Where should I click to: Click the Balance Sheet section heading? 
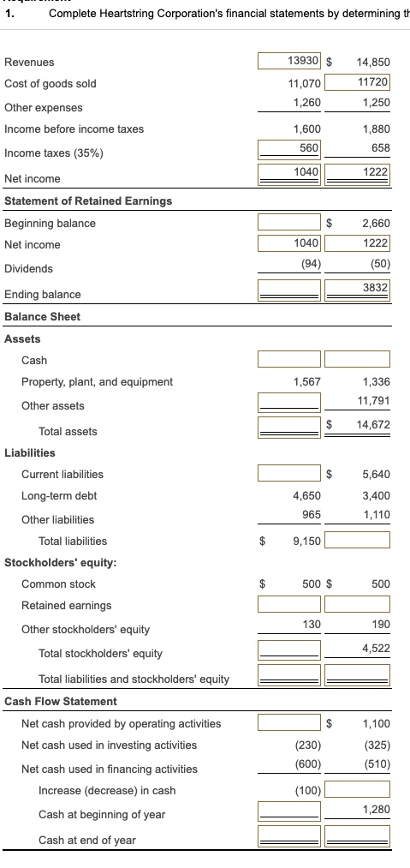[42, 317]
